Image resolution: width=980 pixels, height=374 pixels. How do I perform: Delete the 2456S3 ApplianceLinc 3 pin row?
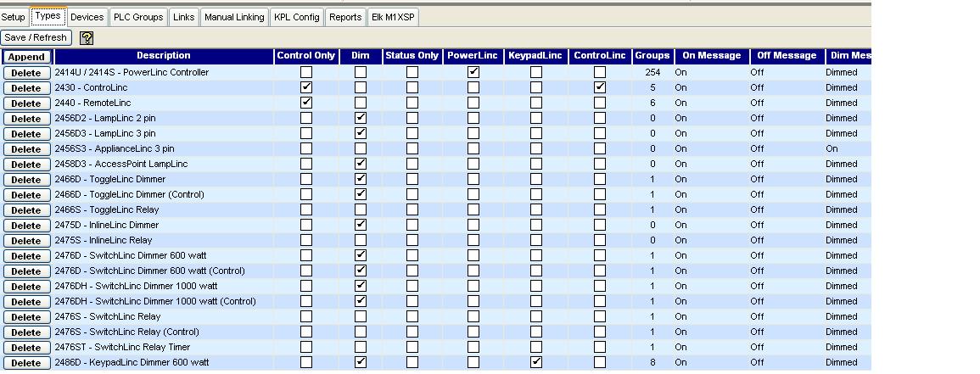[x=26, y=149]
